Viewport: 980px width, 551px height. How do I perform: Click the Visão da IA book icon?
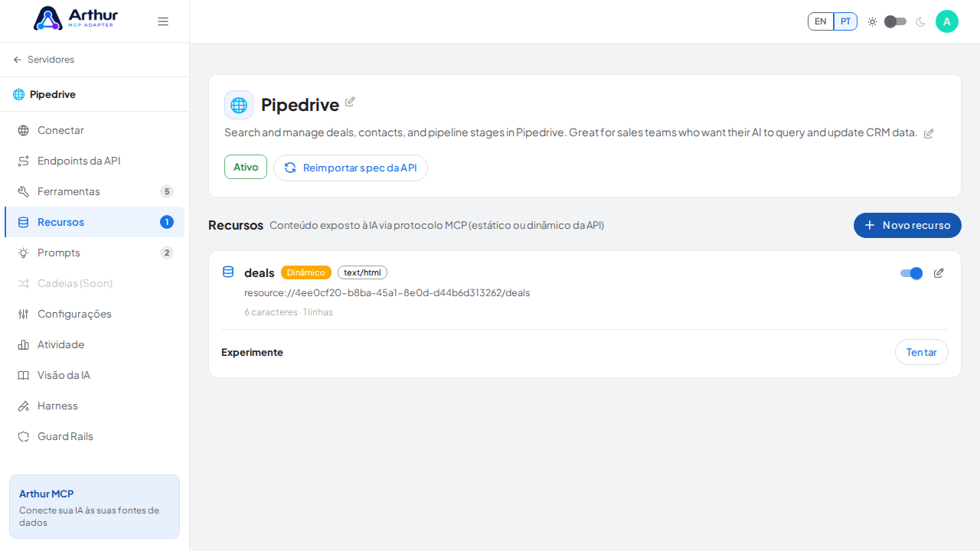pos(23,375)
